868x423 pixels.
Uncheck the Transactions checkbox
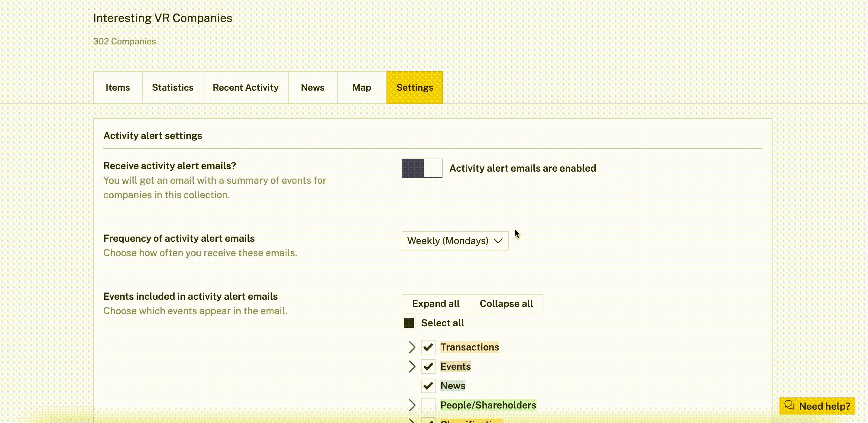428,347
